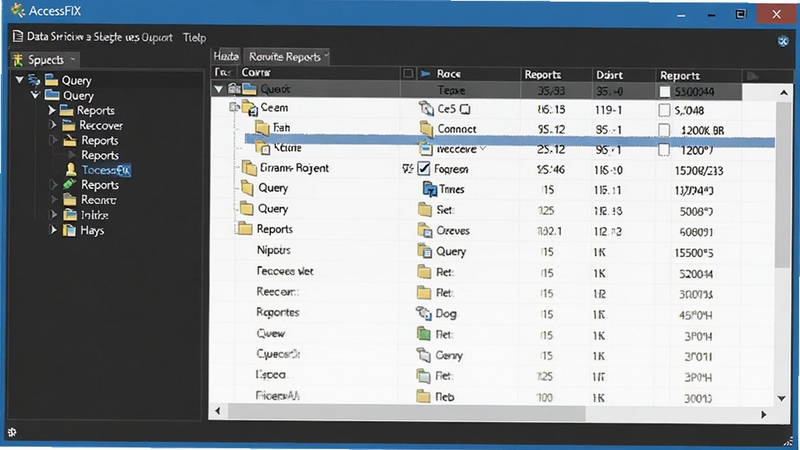This screenshot has width=800, height=450.
Task: Open the Spuects panel header
Action: (45, 60)
